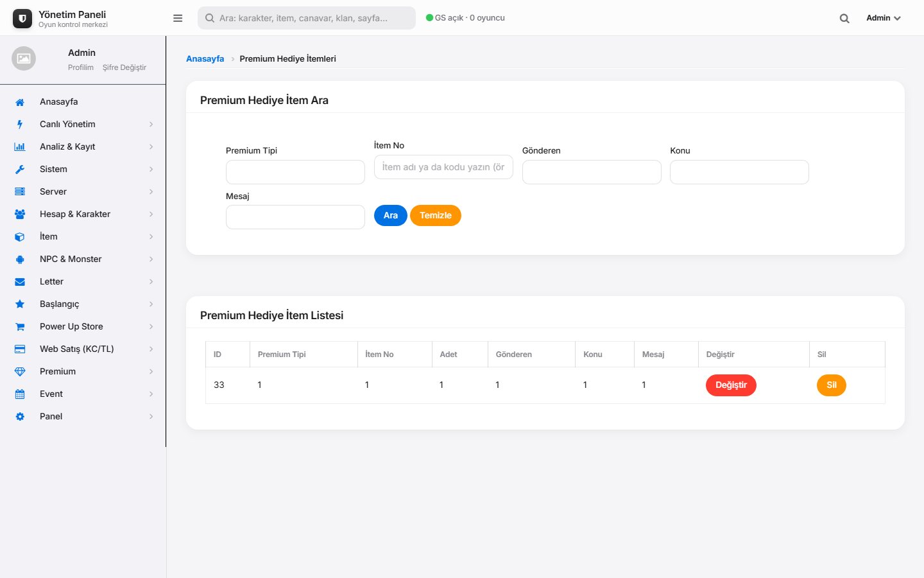Expand Server submenu chevron

(151, 192)
